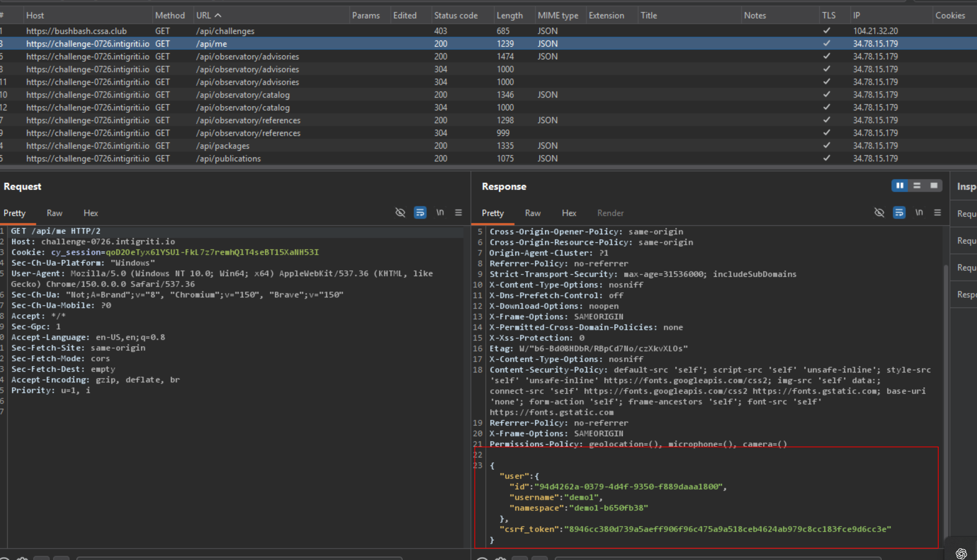This screenshot has width=977, height=560.
Task: Click the cy_session cookie value in Request
Action: [x=212, y=252]
